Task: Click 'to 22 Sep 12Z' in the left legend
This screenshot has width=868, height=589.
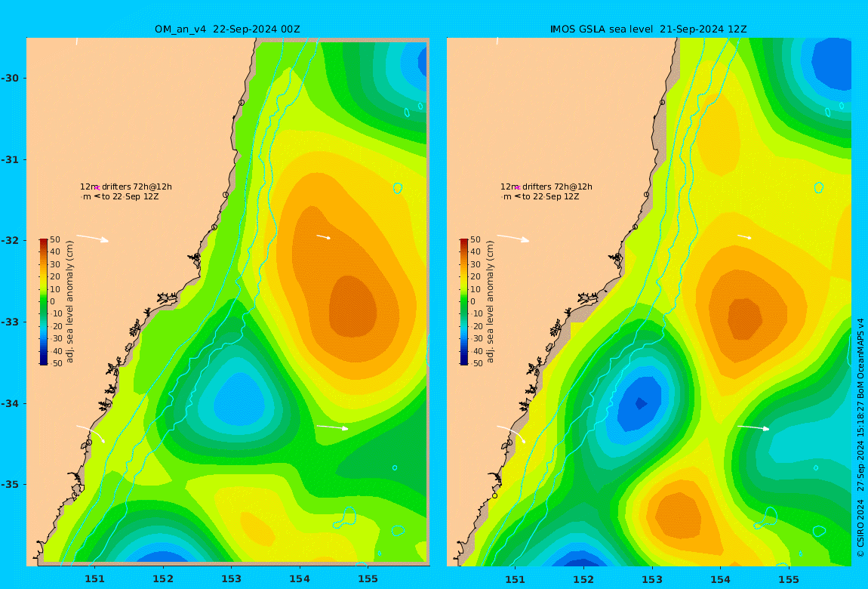Action: coord(130,196)
